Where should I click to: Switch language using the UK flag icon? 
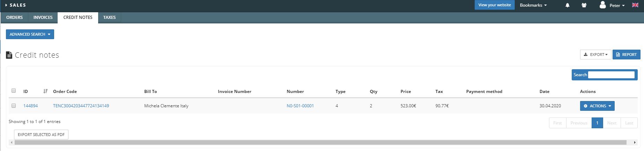tap(635, 5)
